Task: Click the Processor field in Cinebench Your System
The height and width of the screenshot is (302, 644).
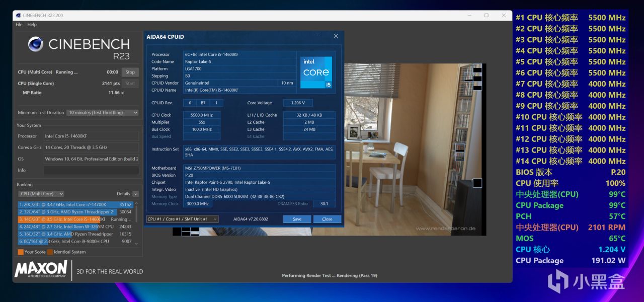Action: pos(91,136)
